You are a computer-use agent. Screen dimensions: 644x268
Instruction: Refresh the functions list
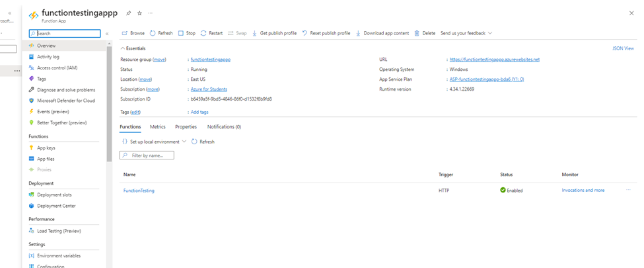click(x=203, y=142)
